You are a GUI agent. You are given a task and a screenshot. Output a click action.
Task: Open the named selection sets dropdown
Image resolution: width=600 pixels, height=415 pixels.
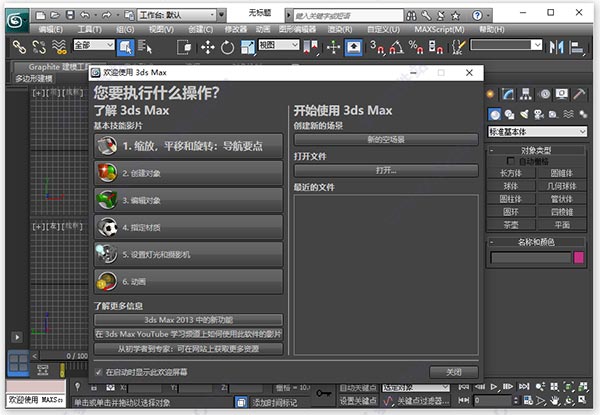coord(506,45)
